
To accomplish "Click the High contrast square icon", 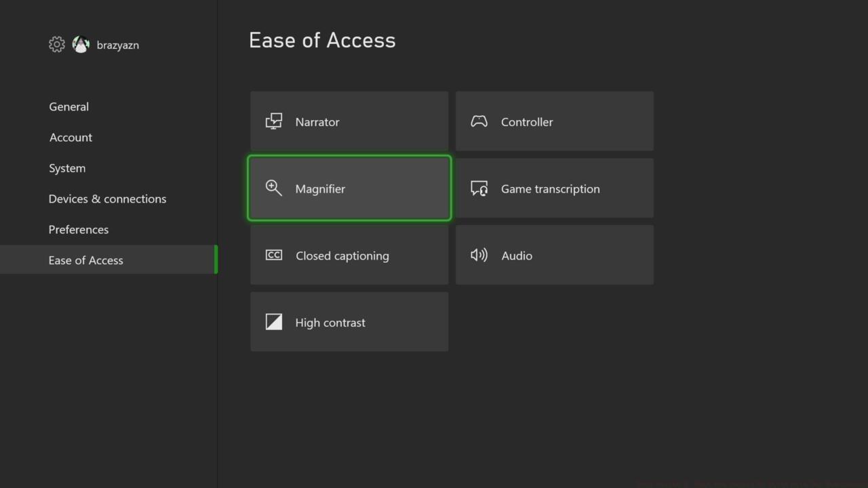I will 273,322.
